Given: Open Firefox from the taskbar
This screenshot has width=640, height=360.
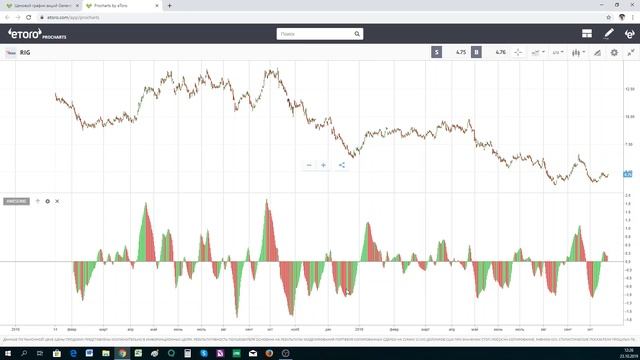Looking at the screenshot, I should coord(269,353).
